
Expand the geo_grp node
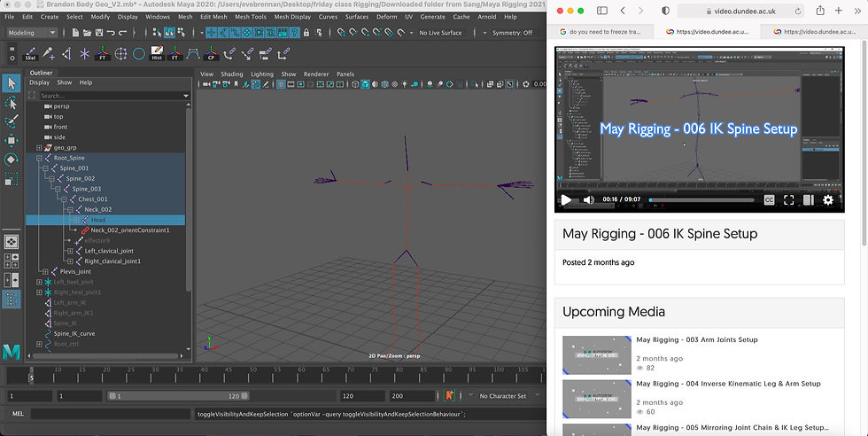[39, 148]
